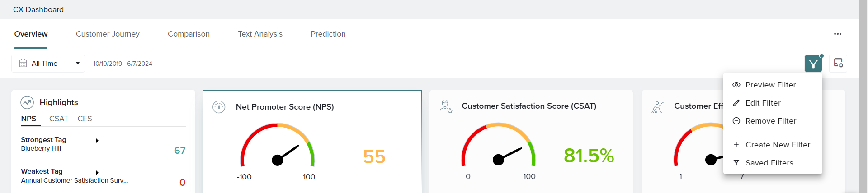The height and width of the screenshot is (193, 868).
Task: Open the three-dot more options menu
Action: point(837,34)
